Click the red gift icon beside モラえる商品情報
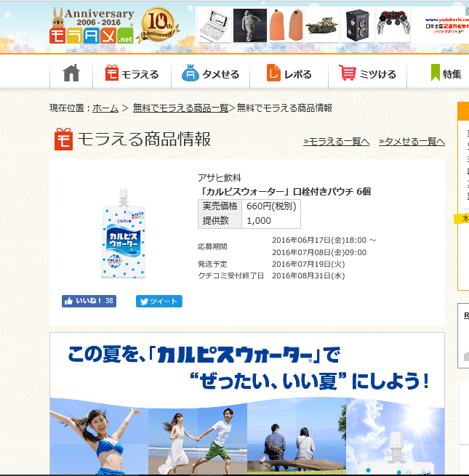Screen dimensions: 469x476 [x=63, y=140]
